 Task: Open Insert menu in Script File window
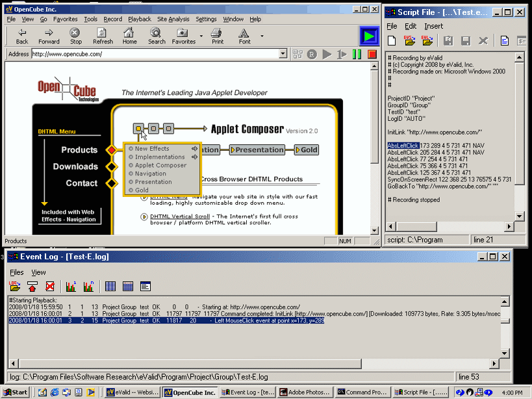(x=434, y=26)
